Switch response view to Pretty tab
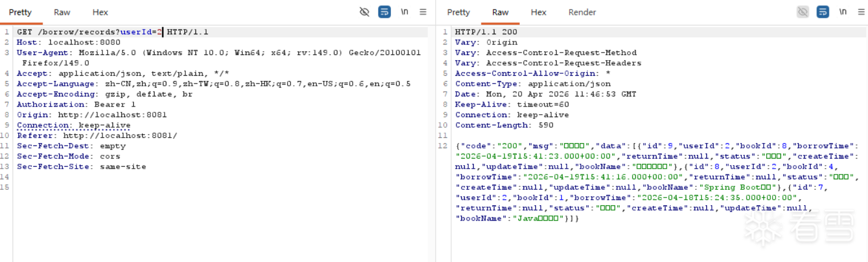The image size is (868, 262). 458,12
